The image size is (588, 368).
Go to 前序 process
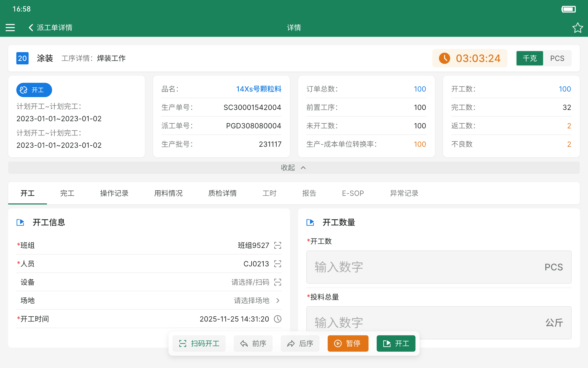pos(253,343)
